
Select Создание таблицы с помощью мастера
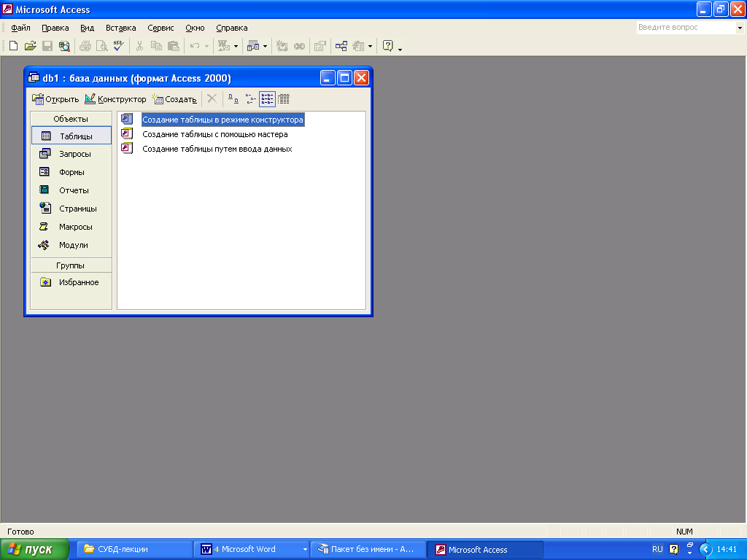pyautogui.click(x=215, y=134)
